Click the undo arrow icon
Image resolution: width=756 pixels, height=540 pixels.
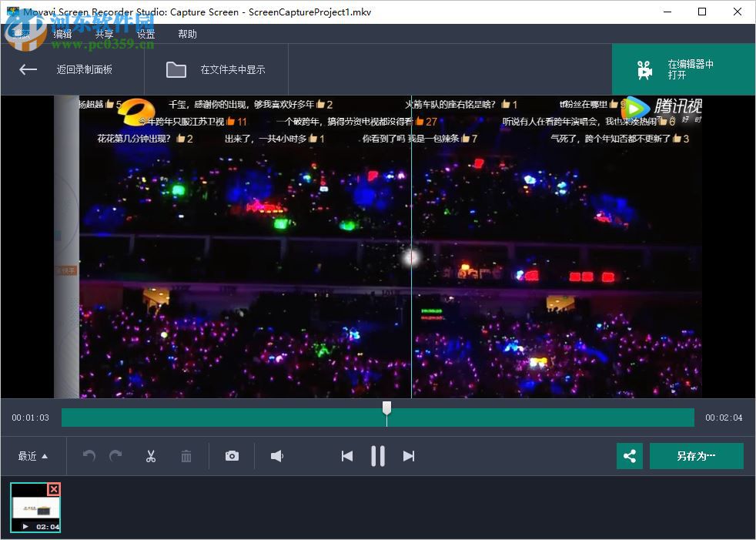click(89, 456)
